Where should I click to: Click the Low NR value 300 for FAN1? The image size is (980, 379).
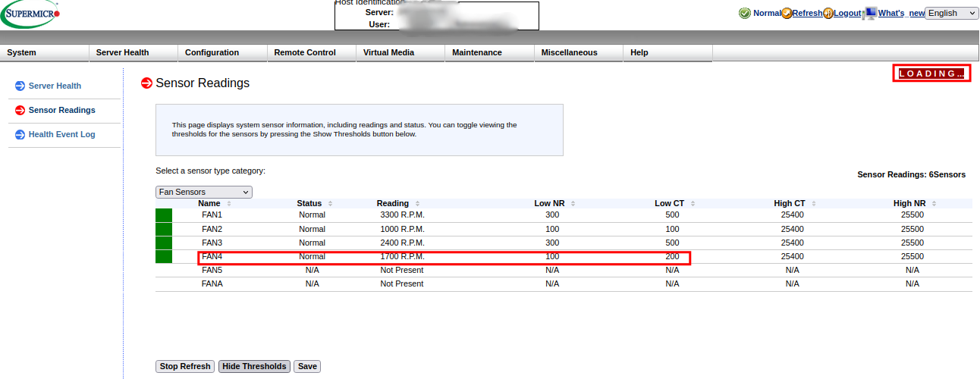pyautogui.click(x=552, y=215)
